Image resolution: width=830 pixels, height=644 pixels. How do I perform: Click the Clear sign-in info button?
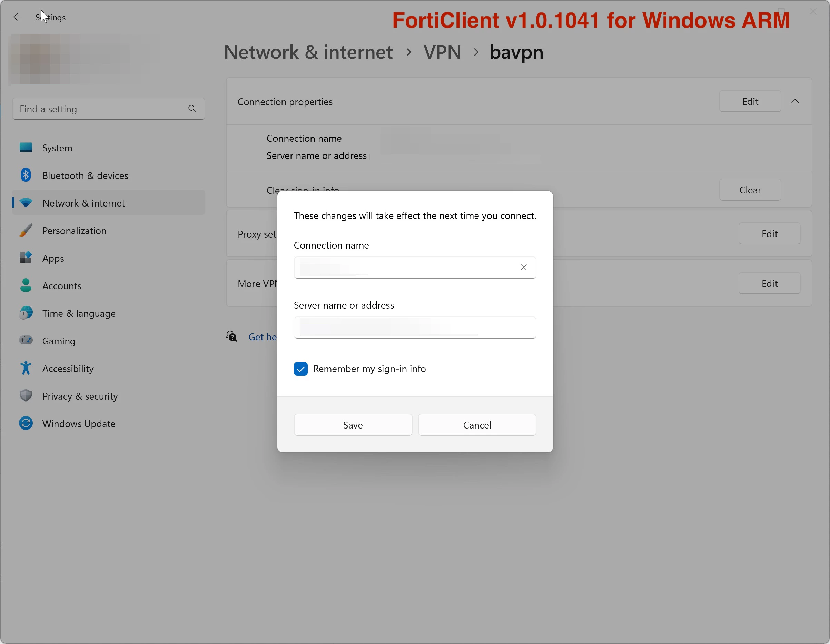click(x=750, y=190)
